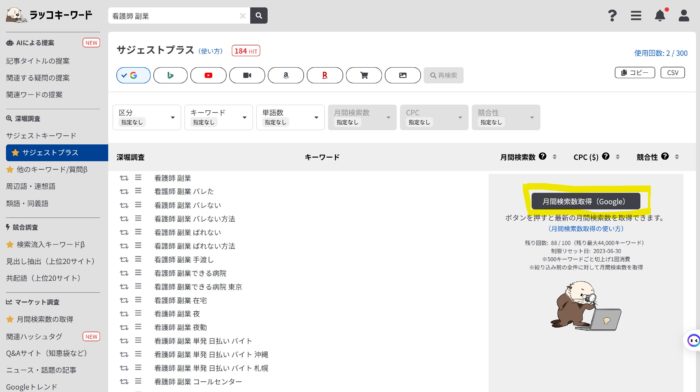Select 検索流入キーワードβ in sidebar

point(46,244)
